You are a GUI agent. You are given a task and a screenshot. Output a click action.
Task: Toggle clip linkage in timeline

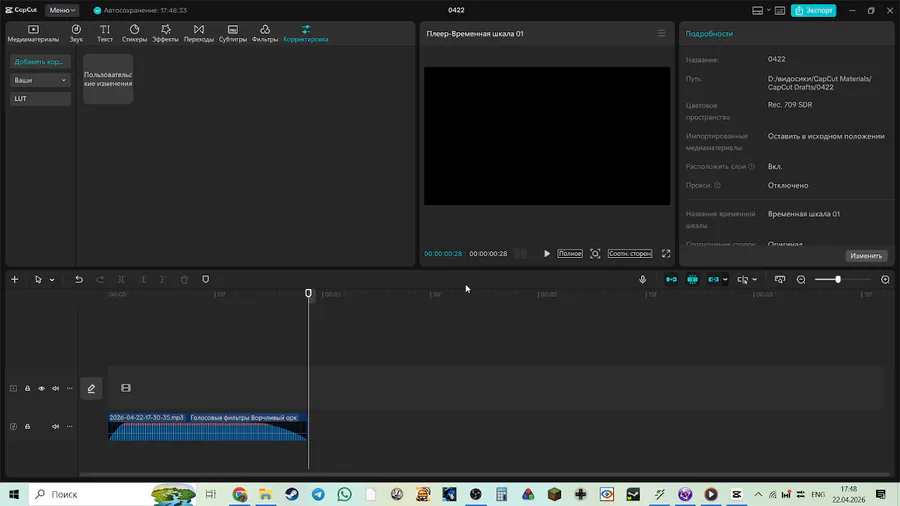coord(713,279)
